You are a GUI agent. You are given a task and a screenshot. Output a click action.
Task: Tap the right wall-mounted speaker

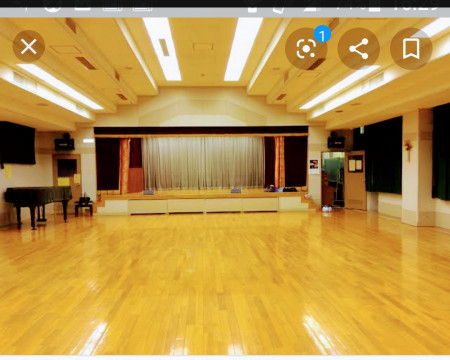[336, 141]
